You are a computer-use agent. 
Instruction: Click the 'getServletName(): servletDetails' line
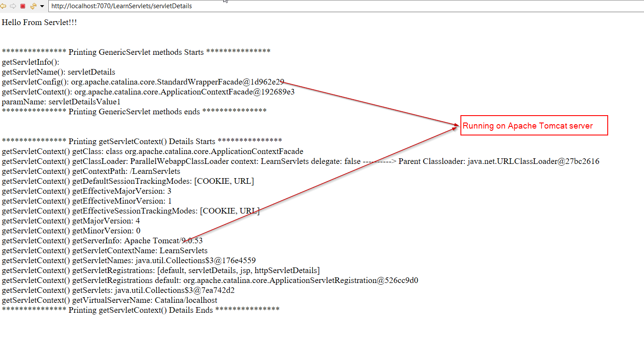coord(59,72)
